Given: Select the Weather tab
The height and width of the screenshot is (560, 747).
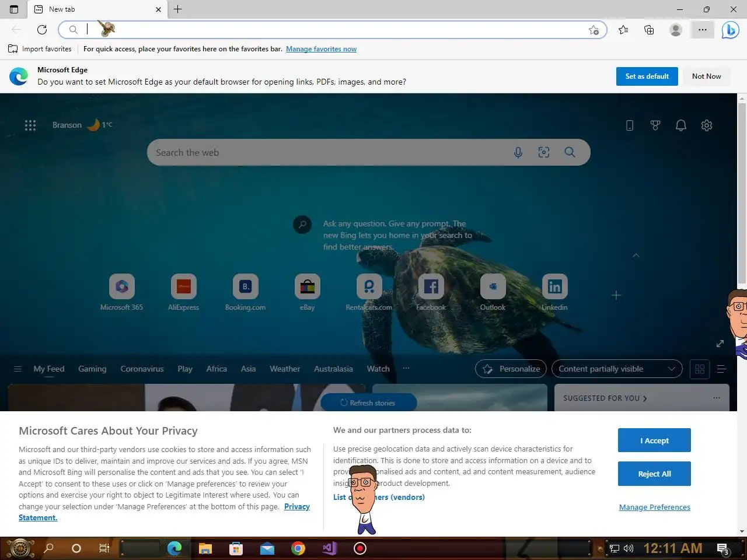Looking at the screenshot, I should point(285,369).
